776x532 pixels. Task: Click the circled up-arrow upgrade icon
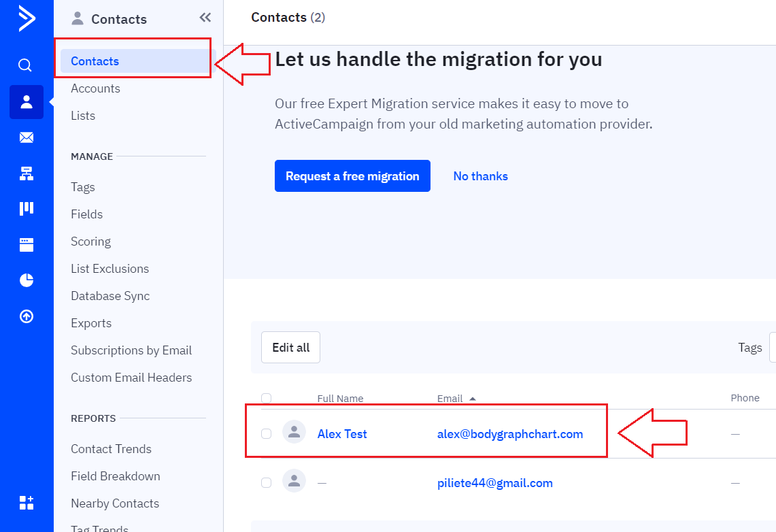pos(27,316)
